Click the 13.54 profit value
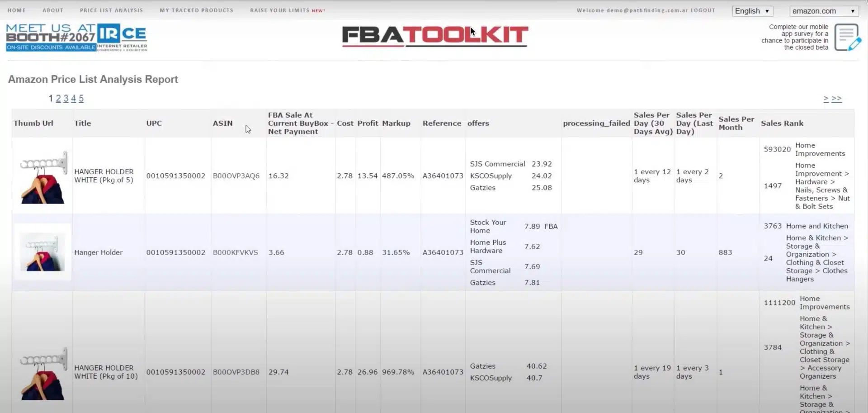 pos(367,176)
